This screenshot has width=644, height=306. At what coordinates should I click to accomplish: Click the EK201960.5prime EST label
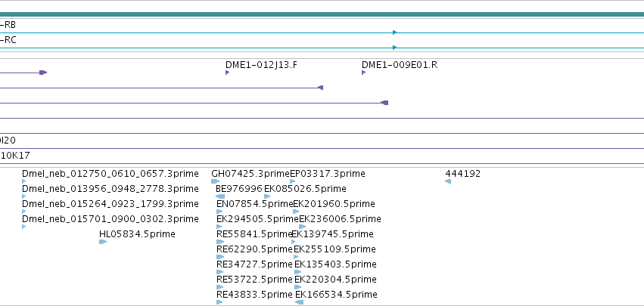tap(334, 204)
